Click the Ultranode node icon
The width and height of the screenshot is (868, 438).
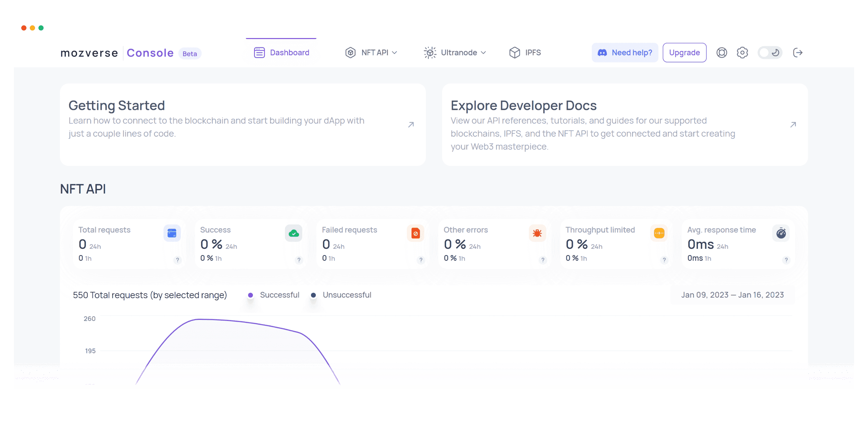[x=430, y=53]
